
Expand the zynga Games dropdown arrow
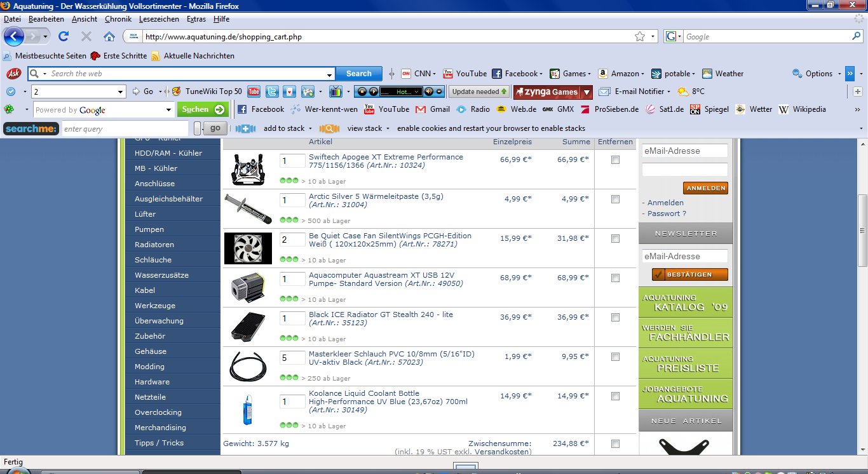click(587, 92)
